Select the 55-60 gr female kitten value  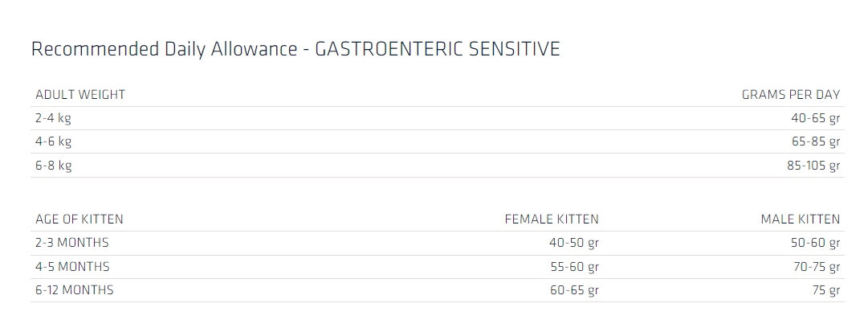[574, 267]
